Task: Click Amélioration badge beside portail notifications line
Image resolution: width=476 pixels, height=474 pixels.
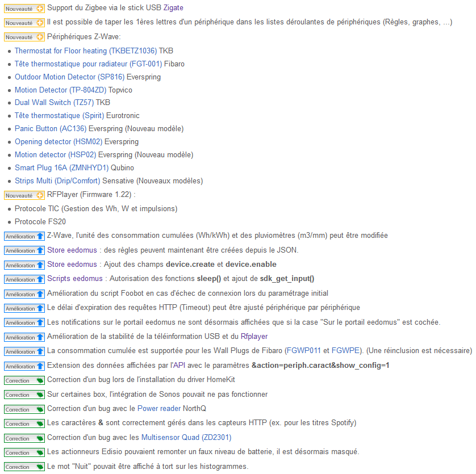Action: pyautogui.click(x=24, y=322)
